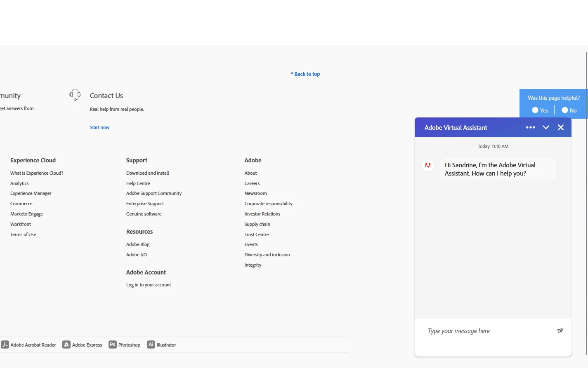Viewport: 588px width, 368px height.
Task: Minimize the Adobe Virtual Assistant chat
Action: coord(546,127)
